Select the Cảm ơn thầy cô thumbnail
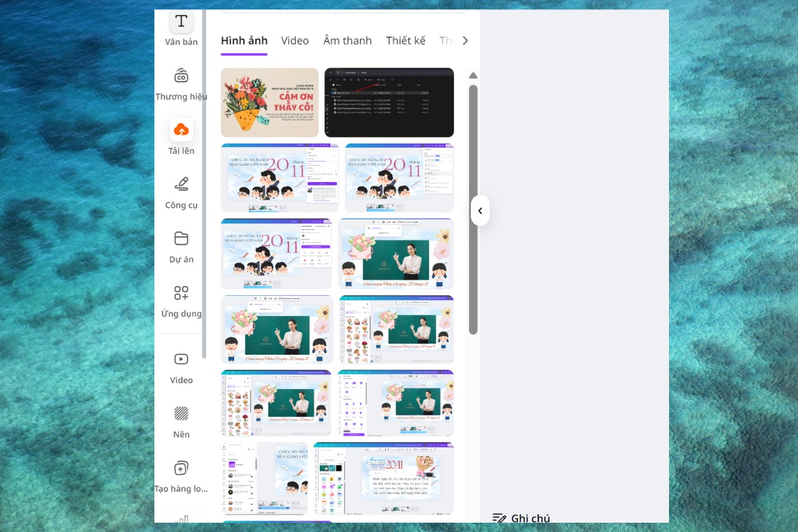 269,102
